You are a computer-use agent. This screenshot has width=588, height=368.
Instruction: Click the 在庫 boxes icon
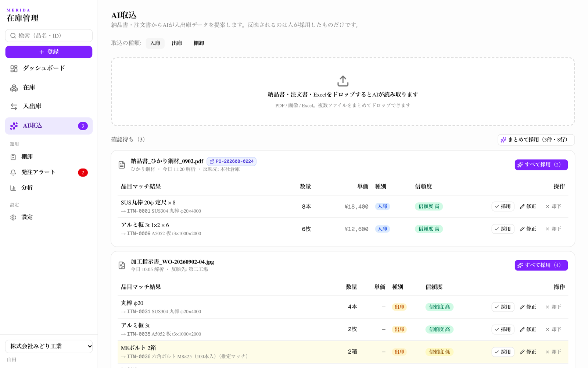pos(14,88)
